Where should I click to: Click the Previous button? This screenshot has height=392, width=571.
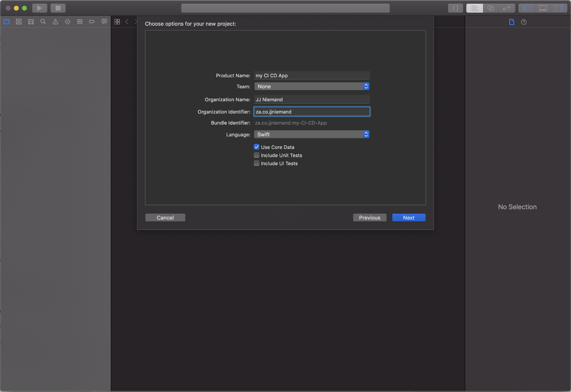tap(369, 218)
